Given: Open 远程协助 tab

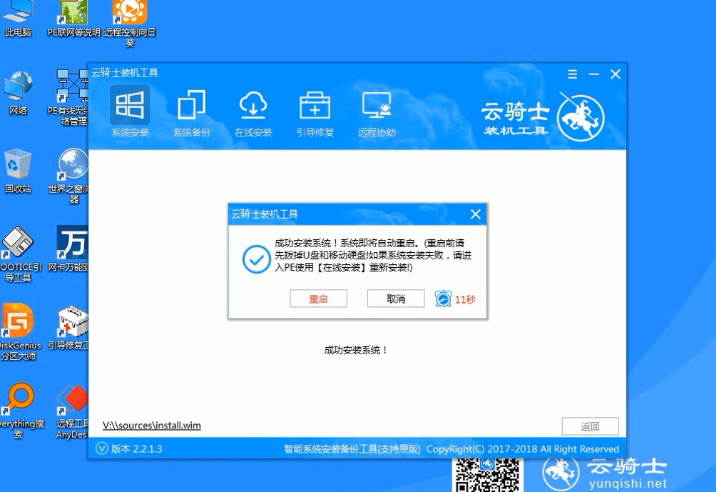Looking at the screenshot, I should (376, 112).
